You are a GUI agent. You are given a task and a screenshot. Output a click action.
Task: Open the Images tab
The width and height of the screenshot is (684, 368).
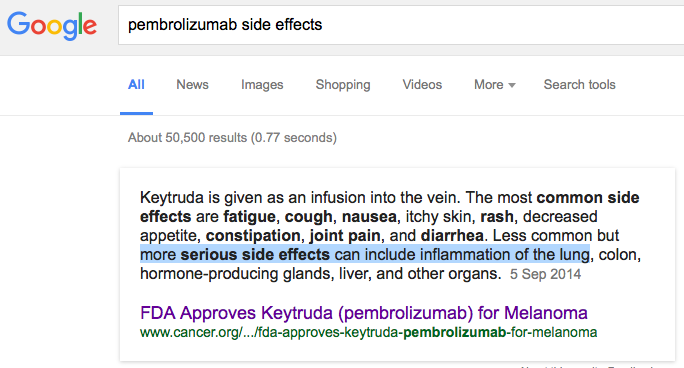click(x=262, y=85)
